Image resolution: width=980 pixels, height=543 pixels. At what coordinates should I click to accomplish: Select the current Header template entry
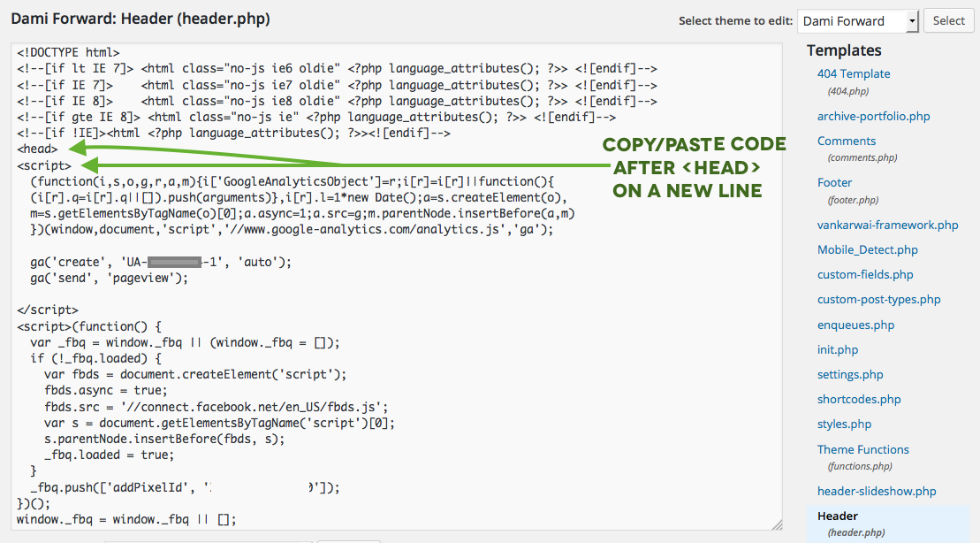coord(838,516)
